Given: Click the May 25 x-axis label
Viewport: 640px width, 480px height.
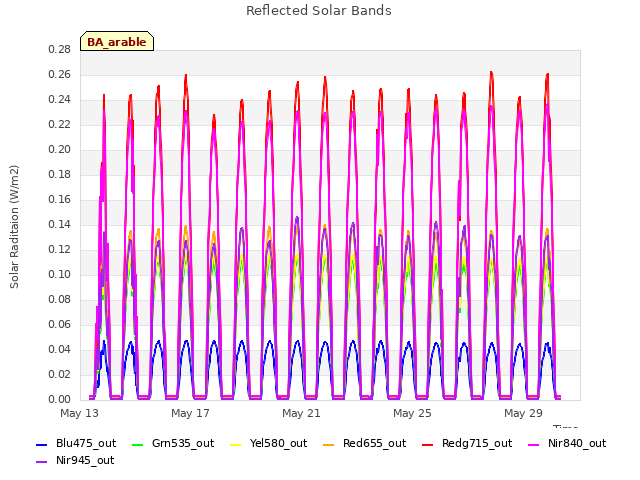Looking at the screenshot, I should pyautogui.click(x=412, y=413).
